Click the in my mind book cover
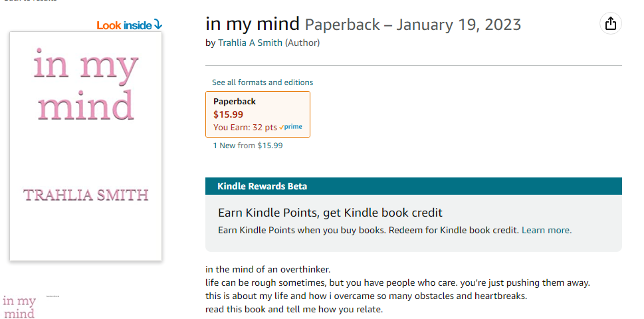The height and width of the screenshot is (319, 644). [86, 146]
